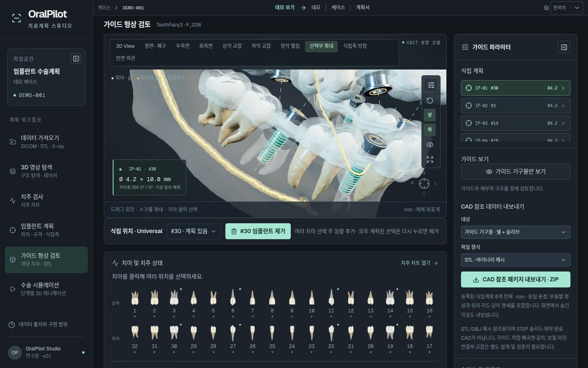The height and width of the screenshot is (368, 588).
Task: Export CAD 참조 패키지 ZIP
Action: coord(515,280)
